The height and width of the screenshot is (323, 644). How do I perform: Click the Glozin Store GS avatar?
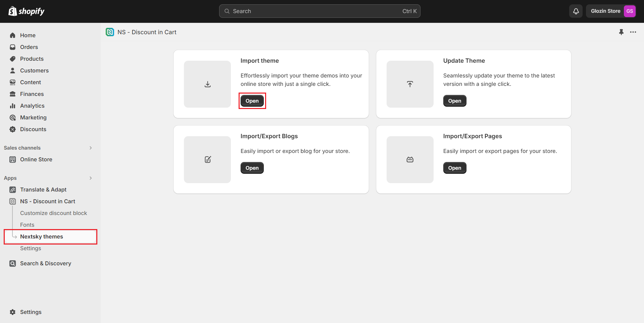coord(630,11)
